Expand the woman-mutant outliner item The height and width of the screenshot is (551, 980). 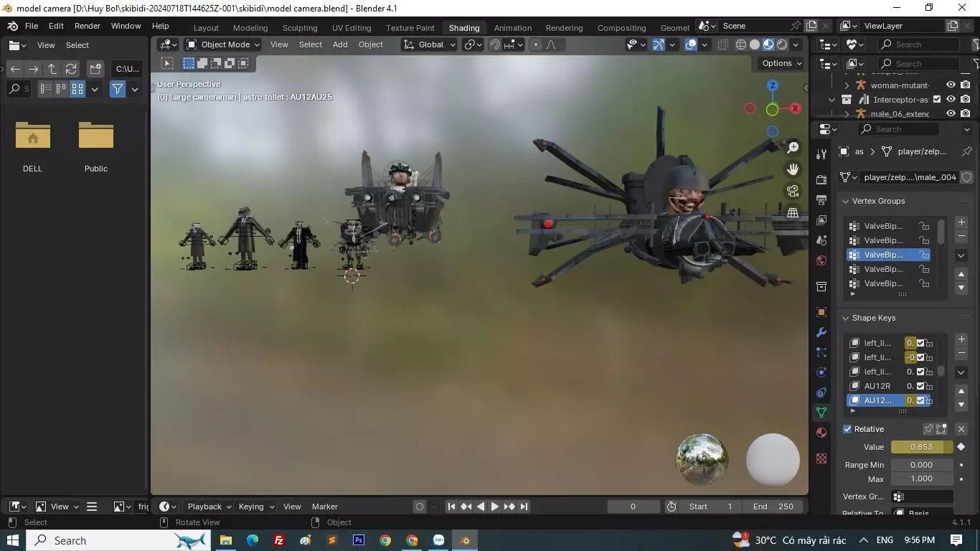[847, 85]
